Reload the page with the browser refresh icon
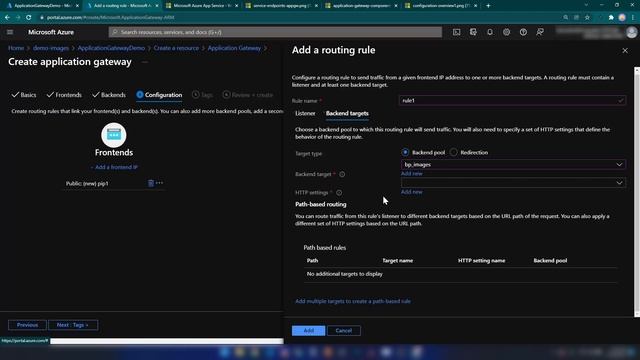 coord(29,18)
